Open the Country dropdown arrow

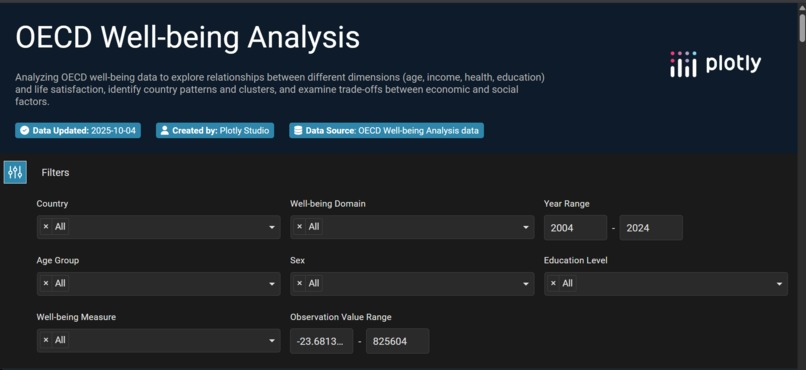[272, 227]
